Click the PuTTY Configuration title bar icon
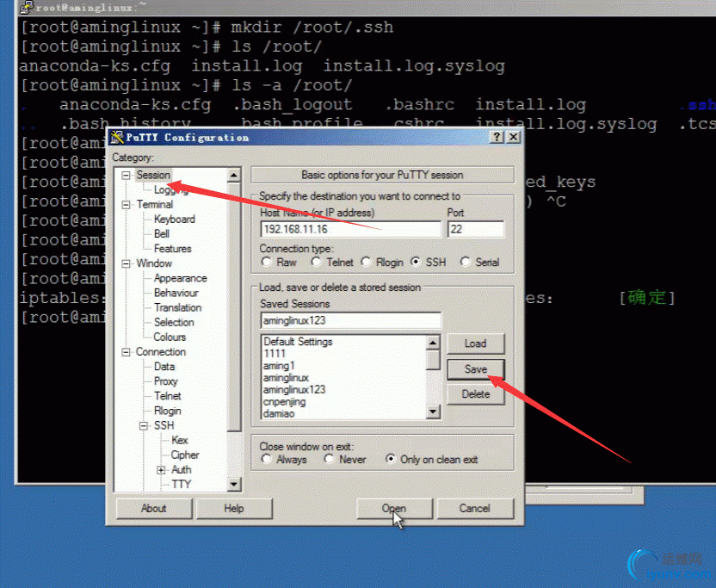716x588 pixels. coord(117,137)
